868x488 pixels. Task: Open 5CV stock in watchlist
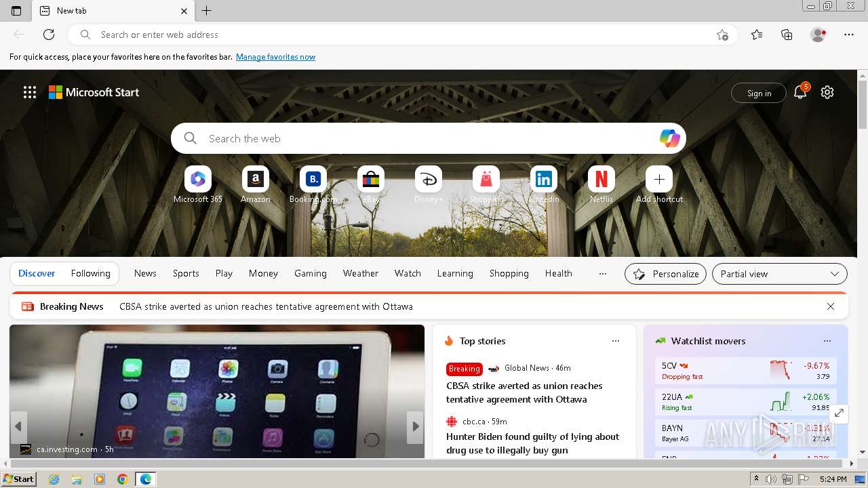746,371
